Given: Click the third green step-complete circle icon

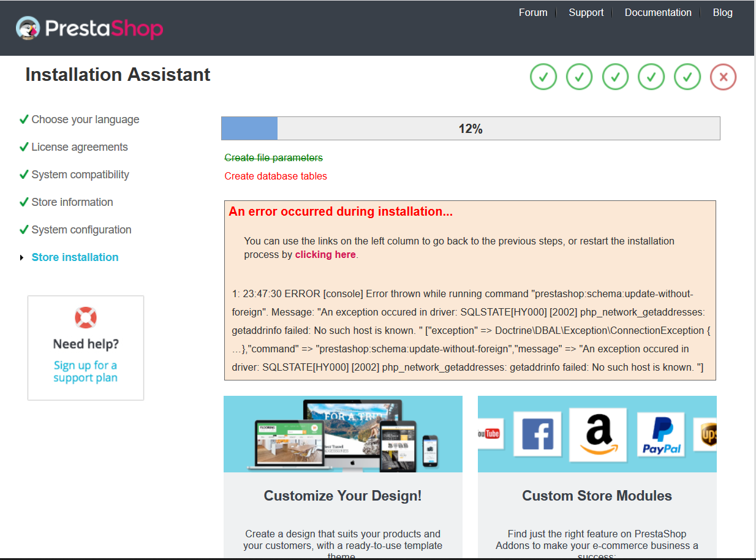Looking at the screenshot, I should click(616, 77).
